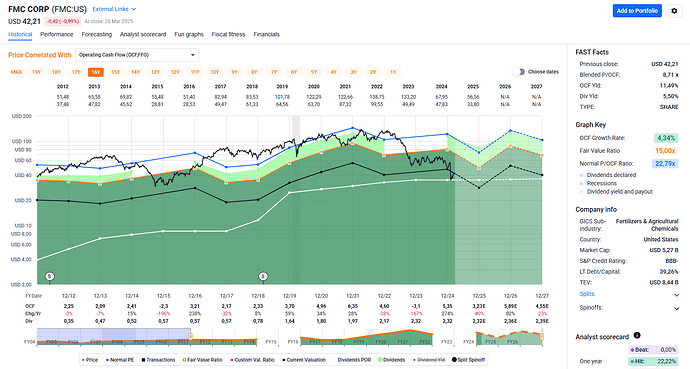Select the 4Y time range
The width and height of the screenshot is (690, 369).
[x=333, y=72]
